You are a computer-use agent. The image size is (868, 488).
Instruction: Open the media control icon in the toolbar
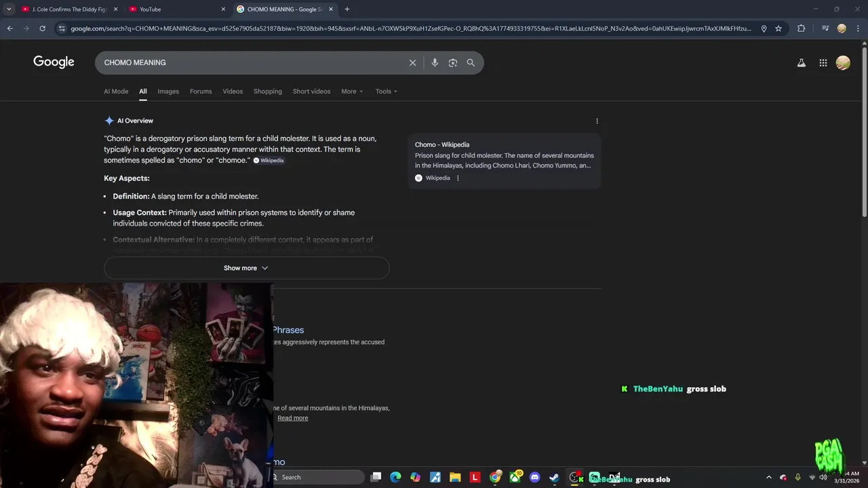825,28
